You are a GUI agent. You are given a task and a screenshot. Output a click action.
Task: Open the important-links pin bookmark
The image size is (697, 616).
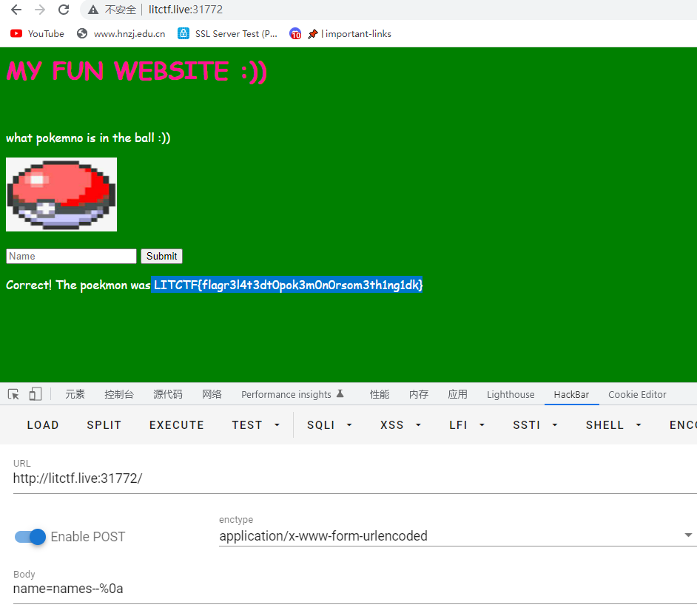click(349, 34)
